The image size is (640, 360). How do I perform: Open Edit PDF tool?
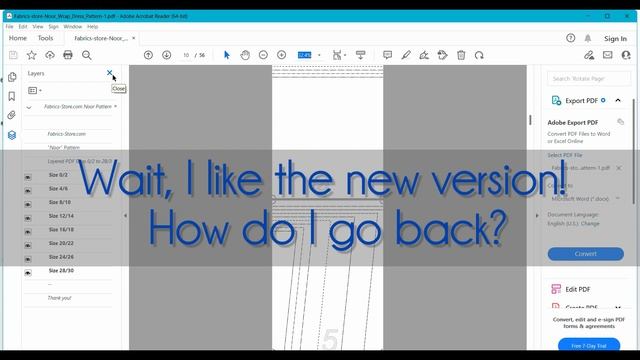pyautogui.click(x=578, y=289)
